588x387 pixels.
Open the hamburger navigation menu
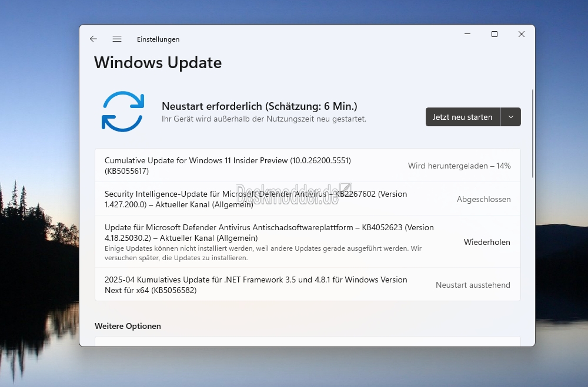point(117,39)
